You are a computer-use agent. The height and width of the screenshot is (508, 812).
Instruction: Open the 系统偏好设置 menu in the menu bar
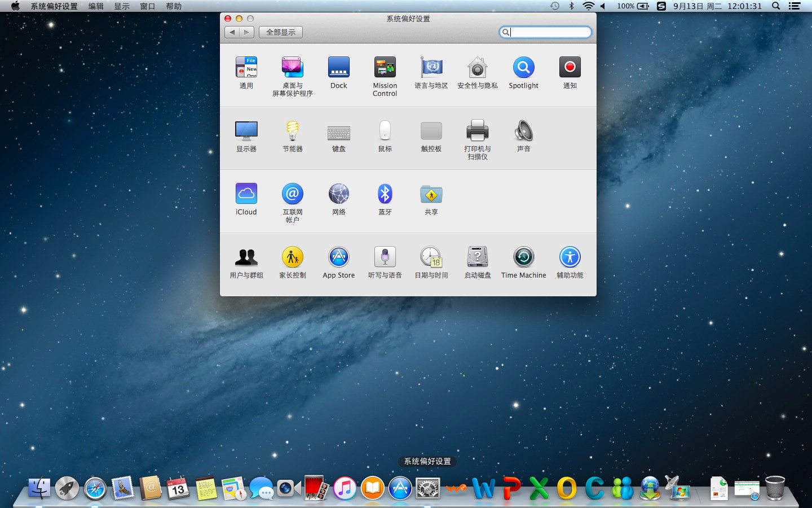click(54, 6)
